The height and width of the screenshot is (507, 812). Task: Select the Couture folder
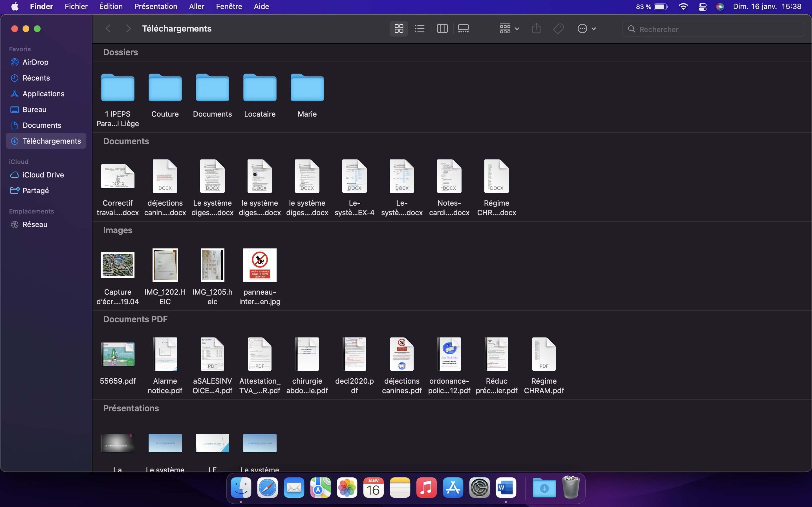(x=165, y=88)
